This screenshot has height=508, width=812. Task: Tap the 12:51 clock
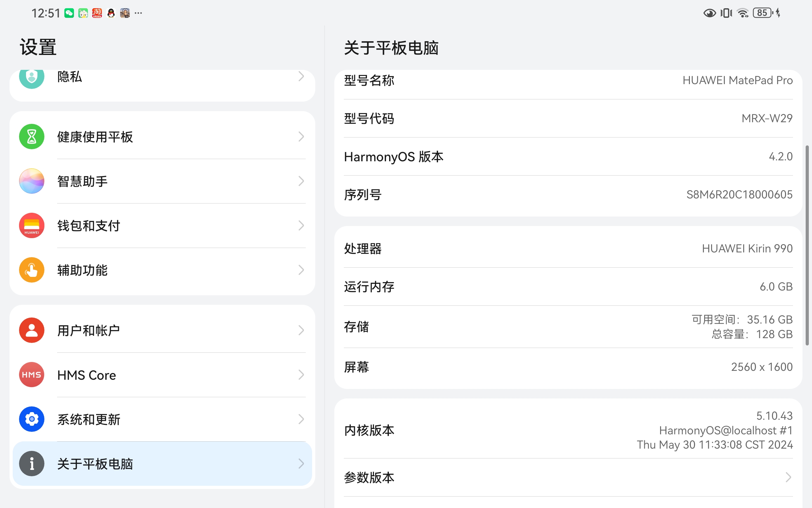pyautogui.click(x=46, y=13)
